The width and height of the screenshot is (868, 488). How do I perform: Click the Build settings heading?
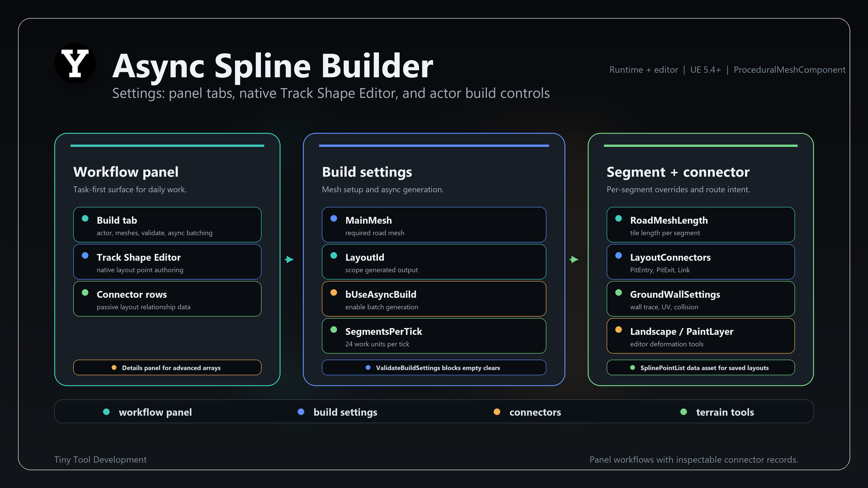[x=367, y=172]
